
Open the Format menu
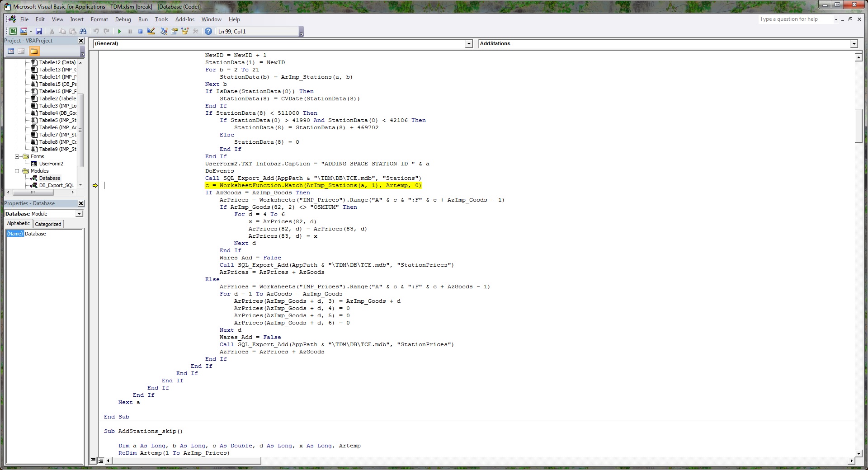99,19
